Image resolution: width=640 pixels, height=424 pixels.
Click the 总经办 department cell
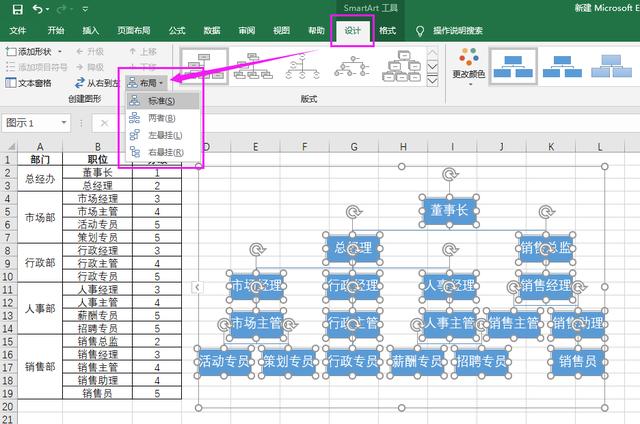pyautogui.click(x=40, y=178)
